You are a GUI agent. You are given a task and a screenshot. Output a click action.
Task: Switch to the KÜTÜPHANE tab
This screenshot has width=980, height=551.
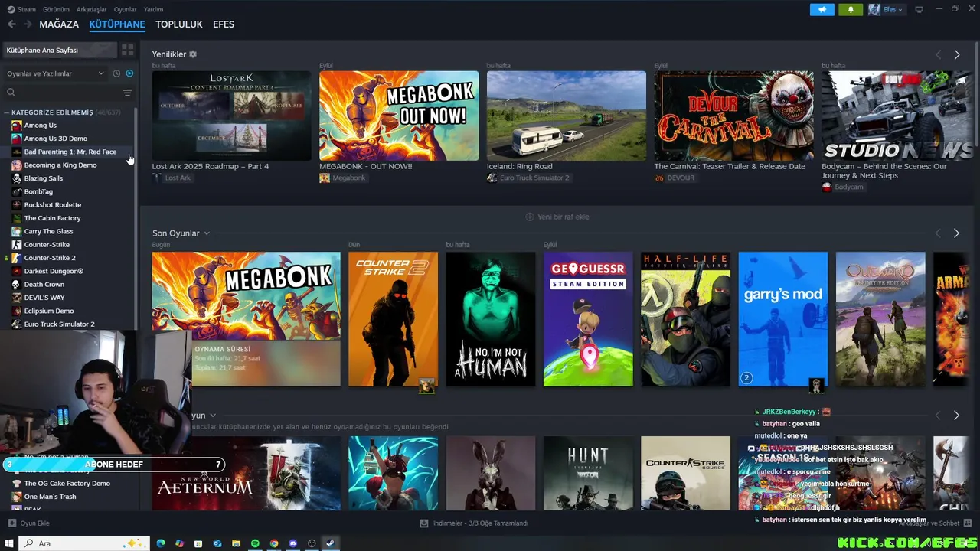(117, 24)
